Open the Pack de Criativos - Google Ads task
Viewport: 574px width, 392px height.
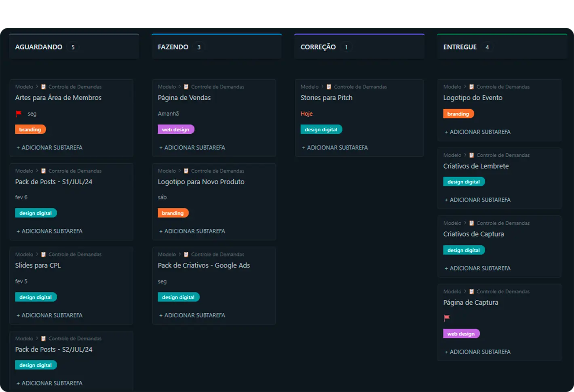coord(204,266)
